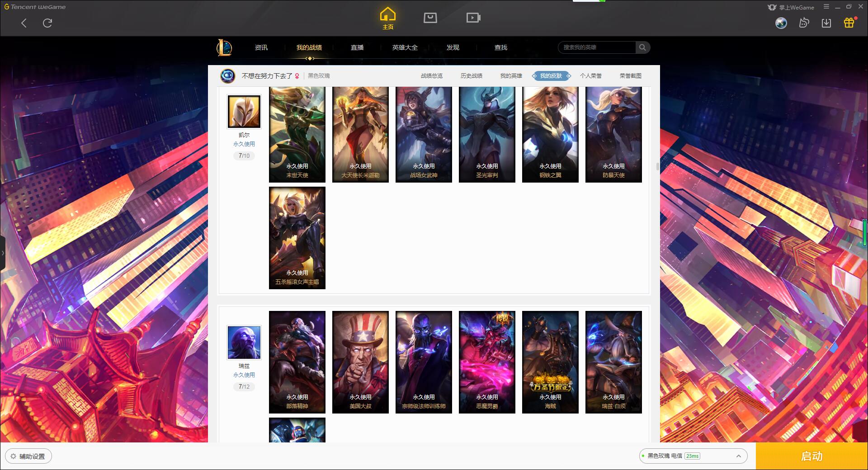The image size is (868, 470).
Task: Click the 7/10 skin count badge
Action: pyautogui.click(x=244, y=156)
